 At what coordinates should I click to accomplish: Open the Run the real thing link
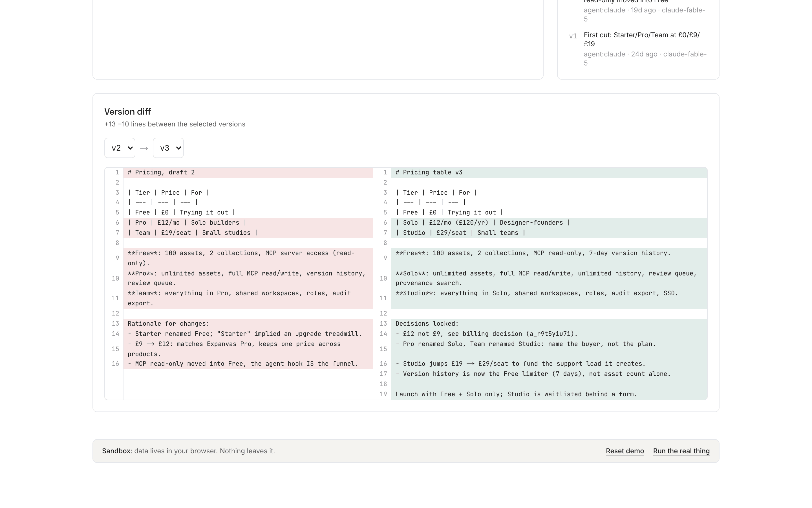coord(681,451)
